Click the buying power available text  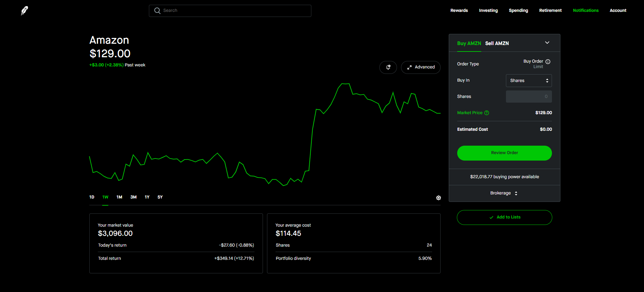504,177
